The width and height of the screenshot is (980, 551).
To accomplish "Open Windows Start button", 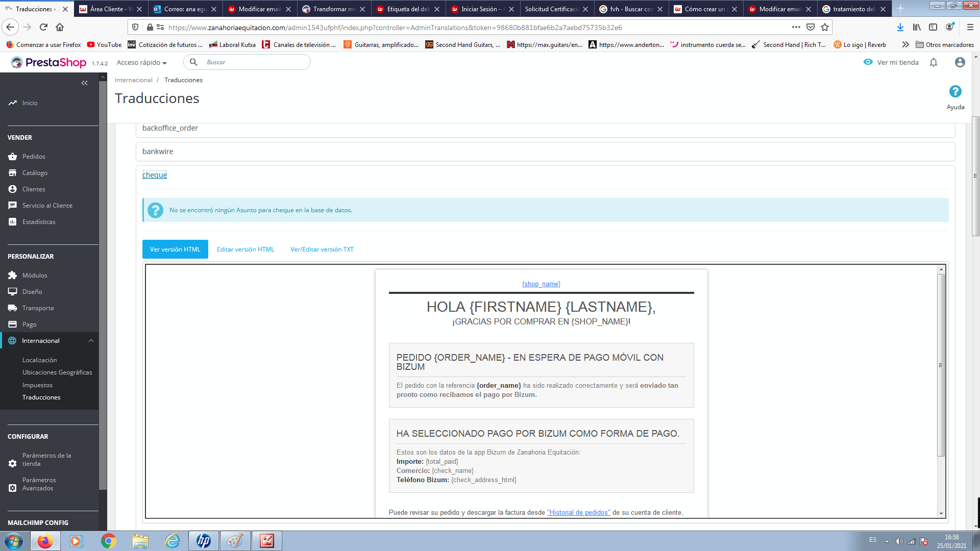I will tap(14, 541).
